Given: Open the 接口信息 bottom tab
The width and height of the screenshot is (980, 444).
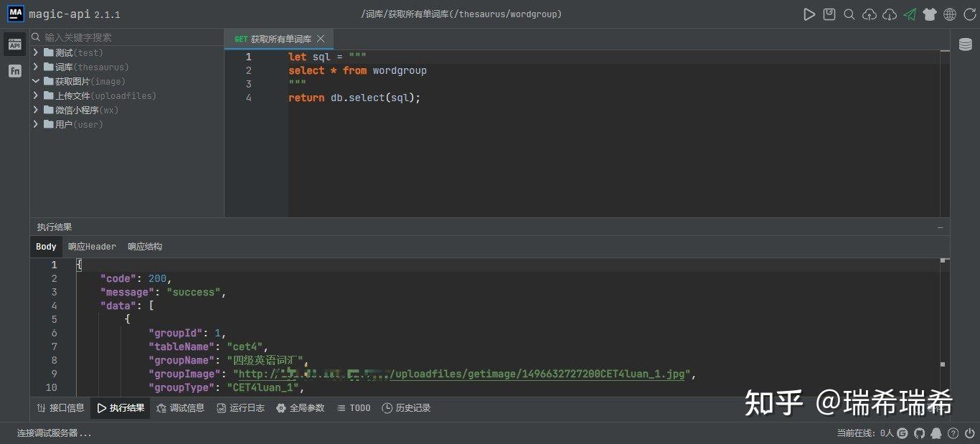Looking at the screenshot, I should click(x=60, y=408).
